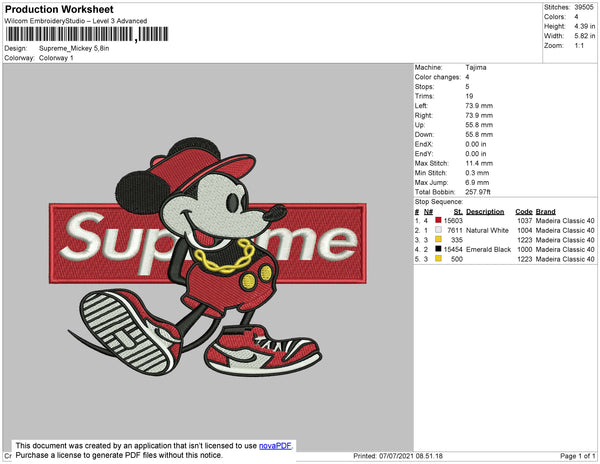Select stitch count '15603' in stop 1
Image resolution: width=600 pixels, height=464 pixels.
[x=453, y=221]
